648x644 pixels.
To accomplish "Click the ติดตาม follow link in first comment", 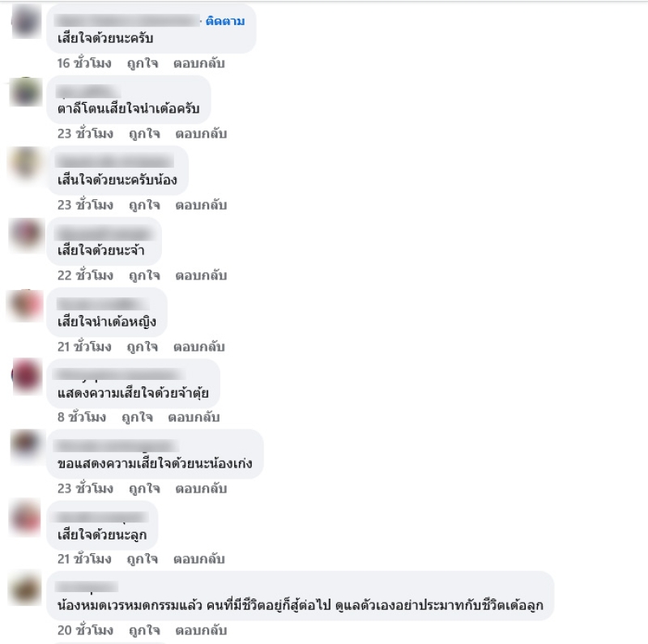I will [225, 21].
